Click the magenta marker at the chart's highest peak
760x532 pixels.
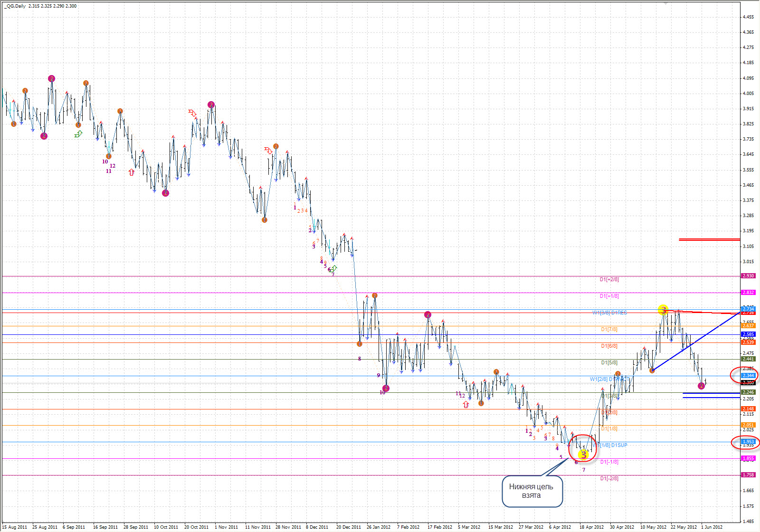click(51, 79)
